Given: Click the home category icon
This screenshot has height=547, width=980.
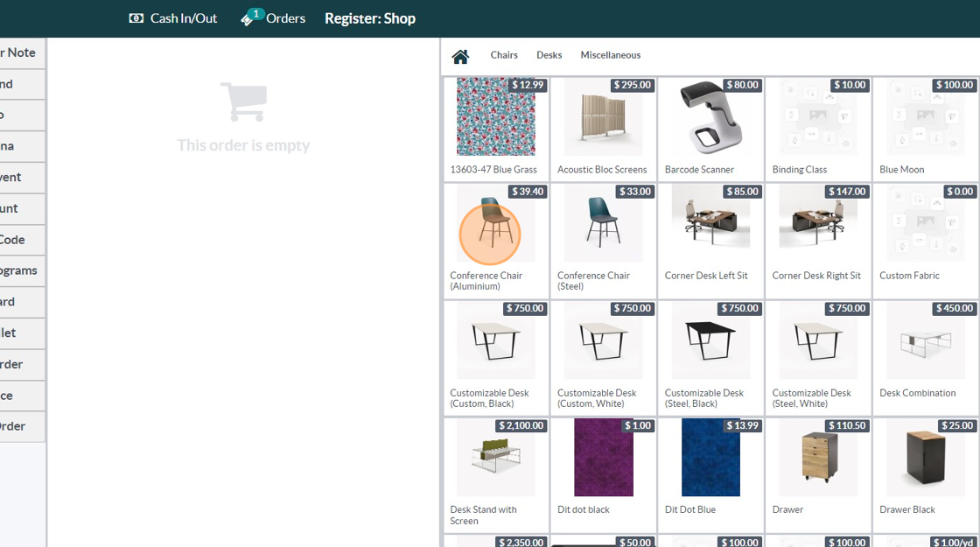Looking at the screenshot, I should click(x=460, y=56).
